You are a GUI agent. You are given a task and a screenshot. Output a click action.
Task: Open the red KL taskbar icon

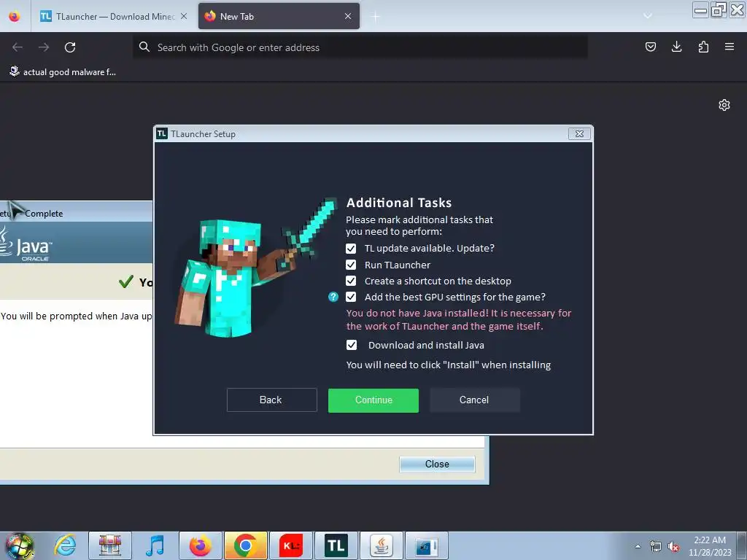pyautogui.click(x=290, y=545)
